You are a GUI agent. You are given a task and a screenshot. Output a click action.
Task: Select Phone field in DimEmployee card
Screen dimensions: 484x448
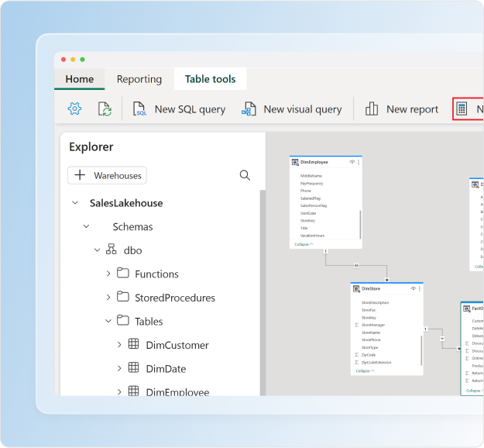(306, 191)
